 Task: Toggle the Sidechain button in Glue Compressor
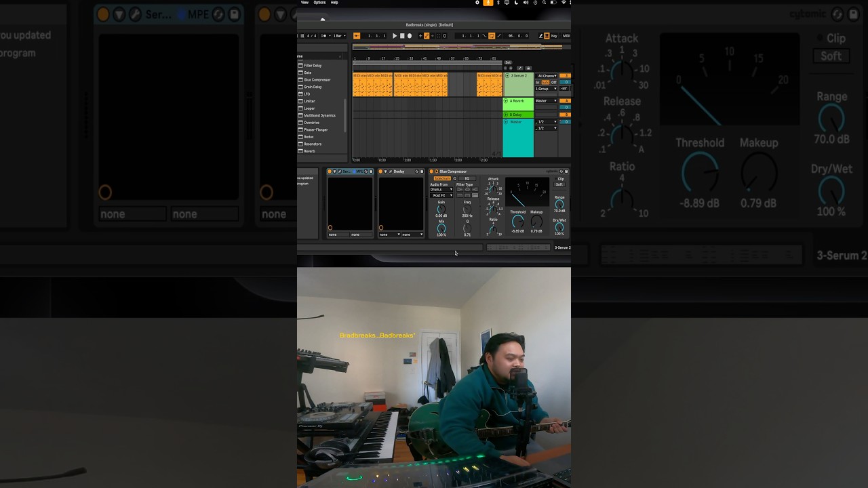coord(442,178)
